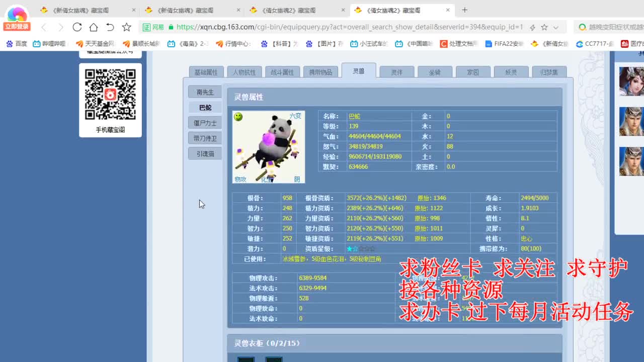
Task: Open the 【图片】 bookmark
Action: pos(325,44)
